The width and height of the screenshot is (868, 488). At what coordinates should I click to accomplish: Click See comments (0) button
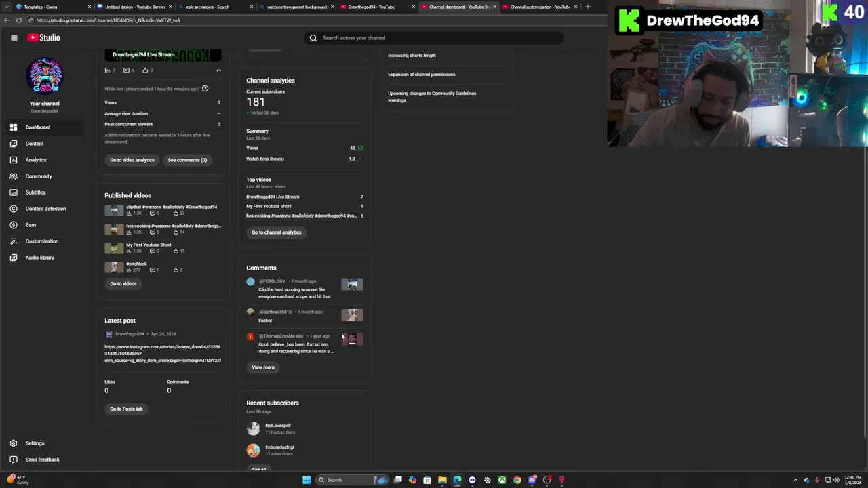(187, 160)
